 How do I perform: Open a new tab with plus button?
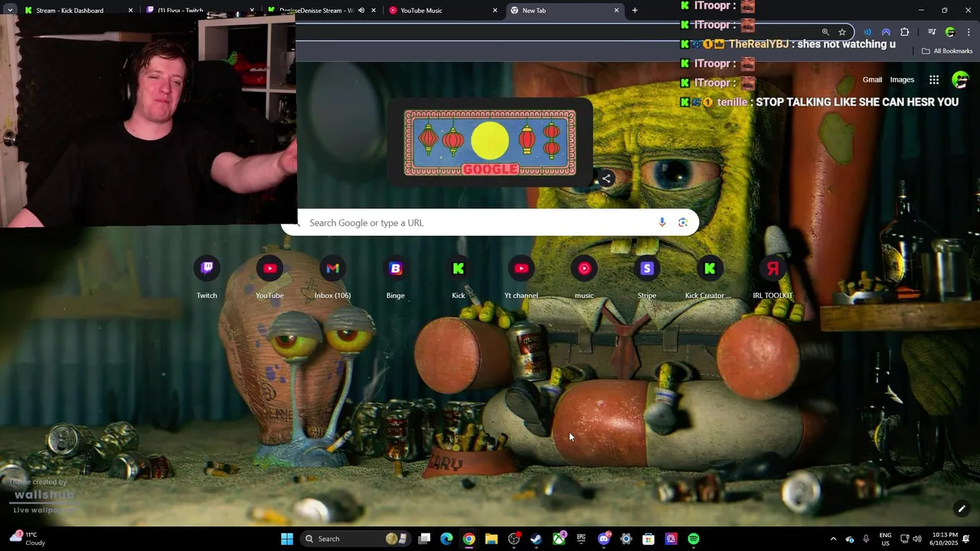coord(635,11)
